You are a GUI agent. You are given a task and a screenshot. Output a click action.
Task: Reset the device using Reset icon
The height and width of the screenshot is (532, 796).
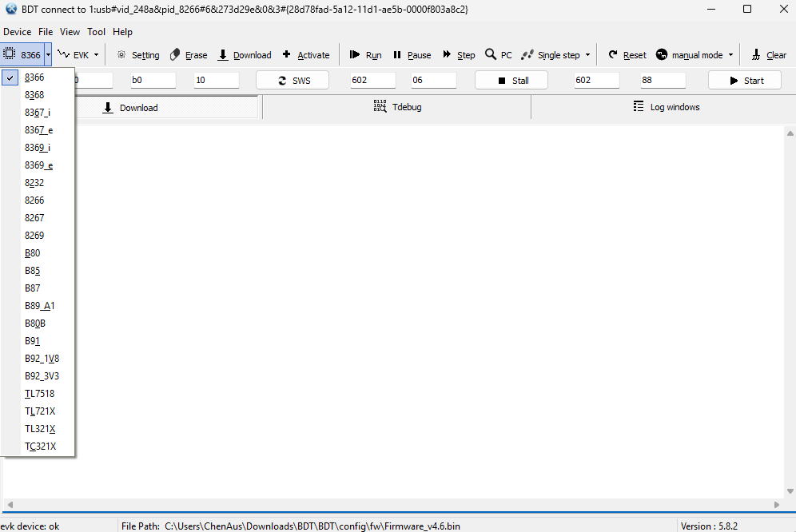613,55
